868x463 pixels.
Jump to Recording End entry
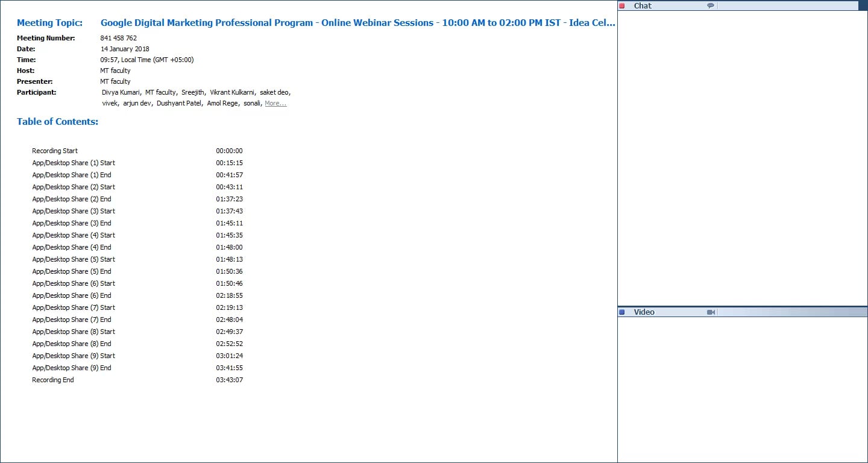pos(53,380)
